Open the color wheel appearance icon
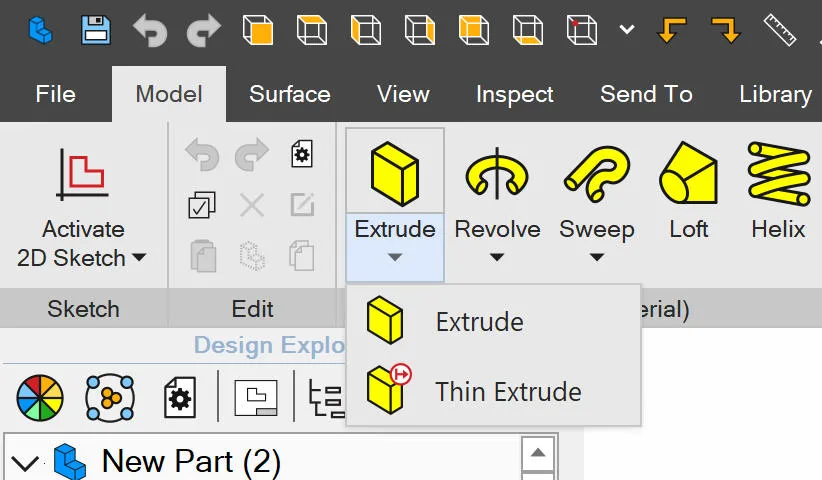This screenshot has height=480, width=822. 40,398
